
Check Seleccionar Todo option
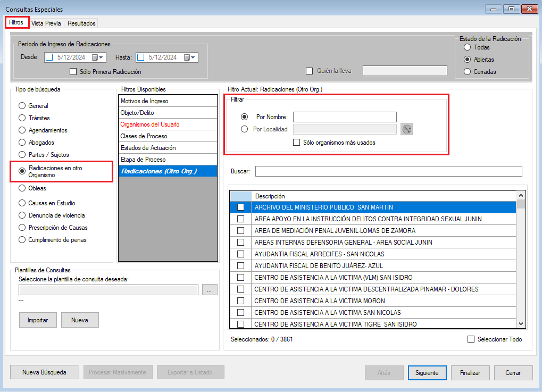point(471,339)
